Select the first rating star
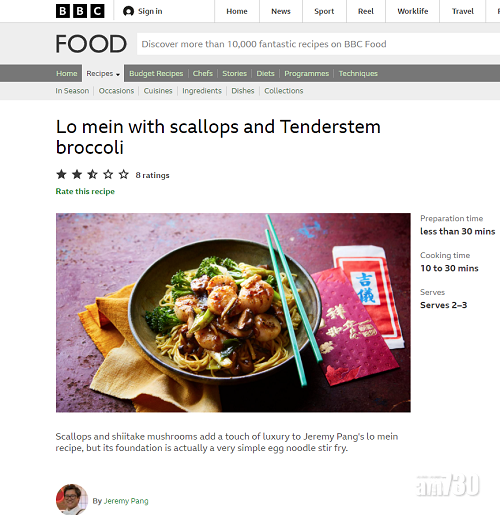Screen dimensions: 500x515 pyautogui.click(x=61, y=174)
